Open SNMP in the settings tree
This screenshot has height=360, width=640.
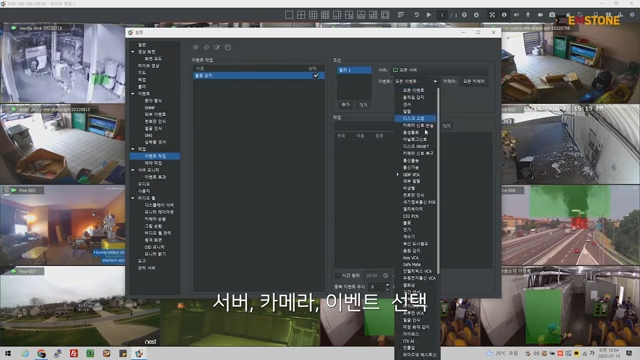point(150,108)
